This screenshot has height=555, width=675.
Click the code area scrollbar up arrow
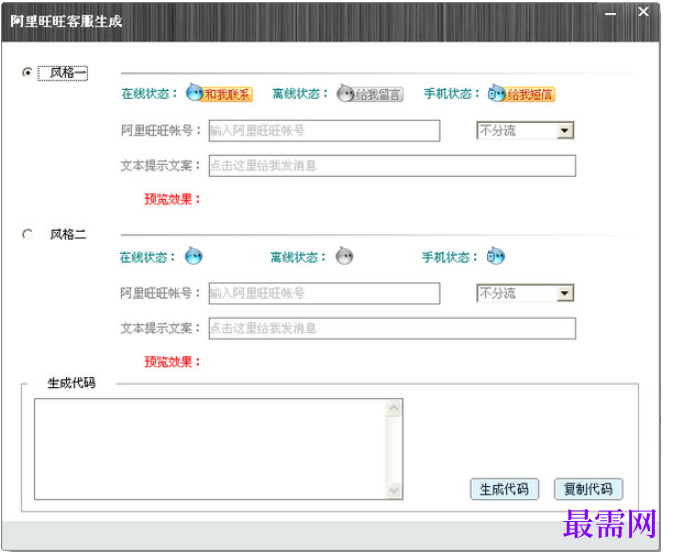pyautogui.click(x=394, y=408)
